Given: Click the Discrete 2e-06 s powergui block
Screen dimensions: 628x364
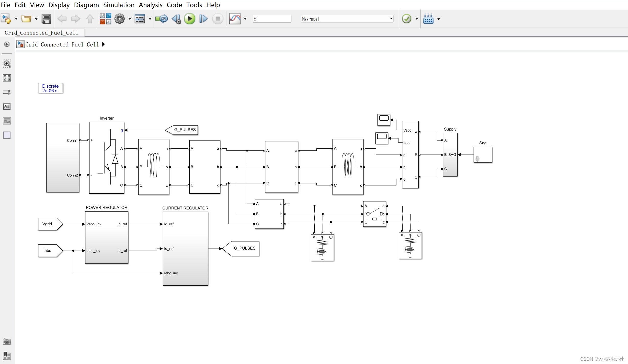Looking at the screenshot, I should 50,88.
